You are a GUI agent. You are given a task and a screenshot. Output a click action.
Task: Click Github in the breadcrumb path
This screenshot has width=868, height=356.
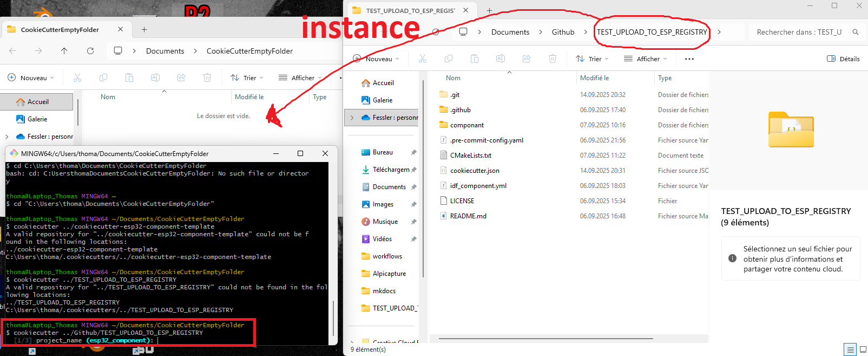click(563, 32)
